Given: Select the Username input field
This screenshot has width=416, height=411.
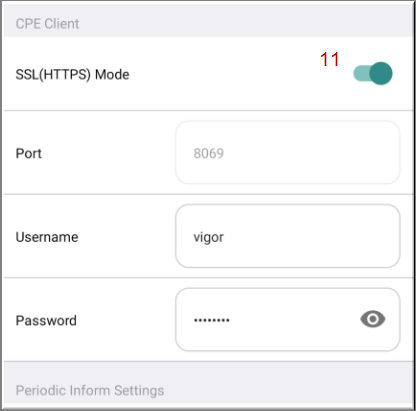Looking at the screenshot, I should [x=288, y=236].
